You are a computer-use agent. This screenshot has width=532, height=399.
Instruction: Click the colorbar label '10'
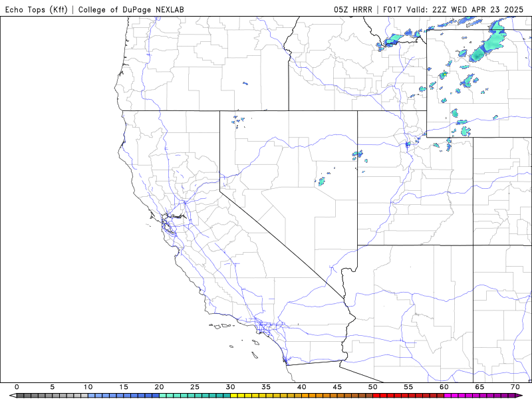coord(88,387)
